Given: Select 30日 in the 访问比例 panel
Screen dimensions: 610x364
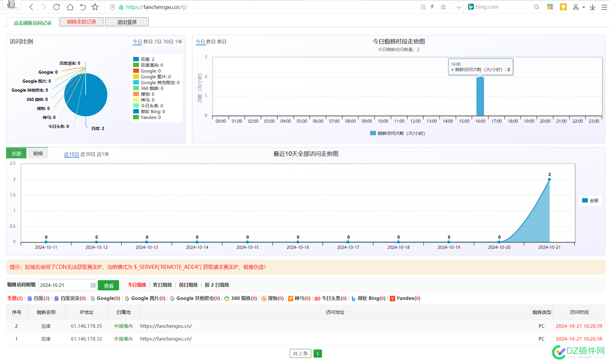Looking at the screenshot, I should 168,42.
